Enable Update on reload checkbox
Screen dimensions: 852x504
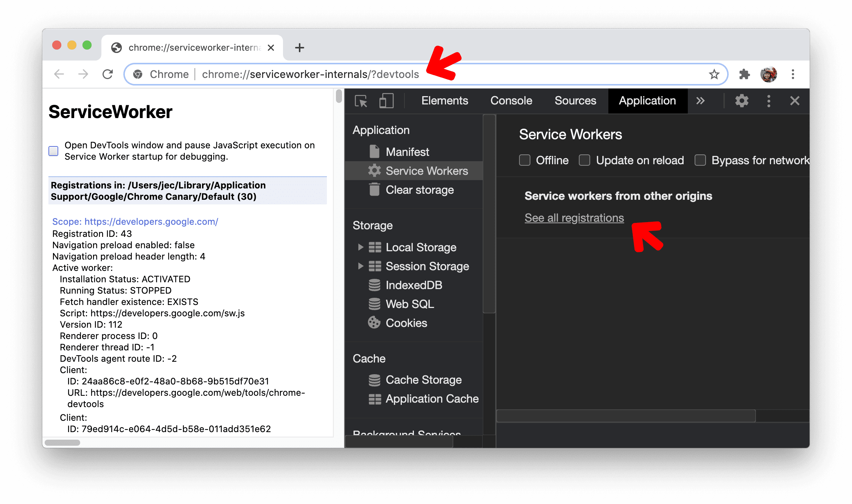pos(585,160)
